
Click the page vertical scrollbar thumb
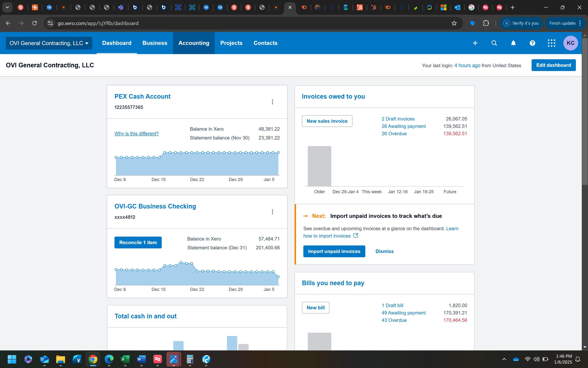[585, 111]
